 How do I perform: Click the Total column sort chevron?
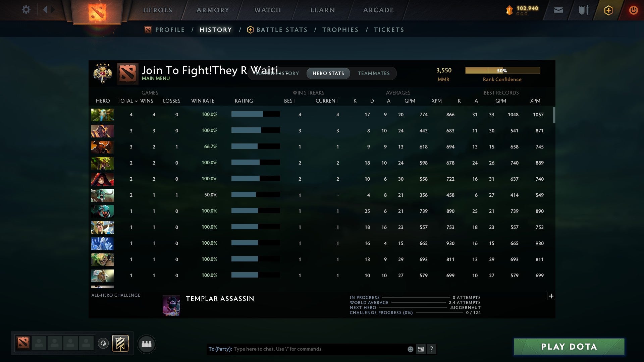(x=136, y=101)
